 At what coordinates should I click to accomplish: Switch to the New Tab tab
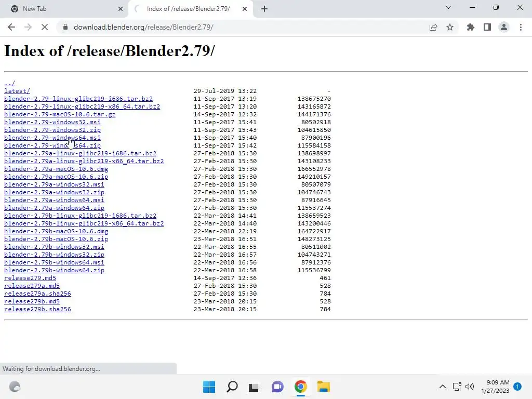64,9
